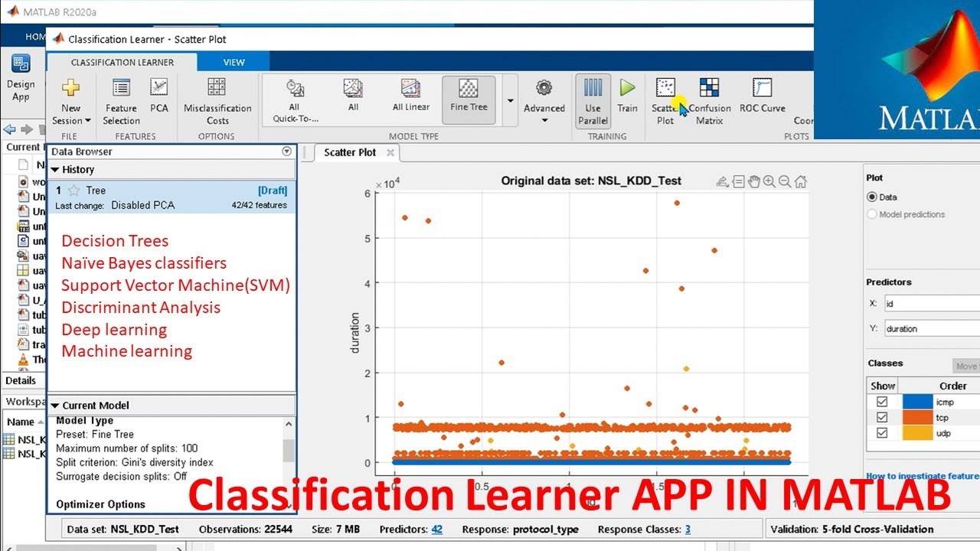Image resolution: width=980 pixels, height=551 pixels.
Task: Open the Y predictor dropdown
Action: 932,328
